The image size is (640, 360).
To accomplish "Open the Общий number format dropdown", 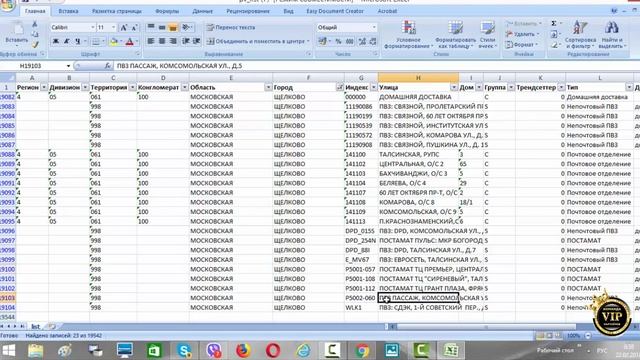I will (374, 27).
